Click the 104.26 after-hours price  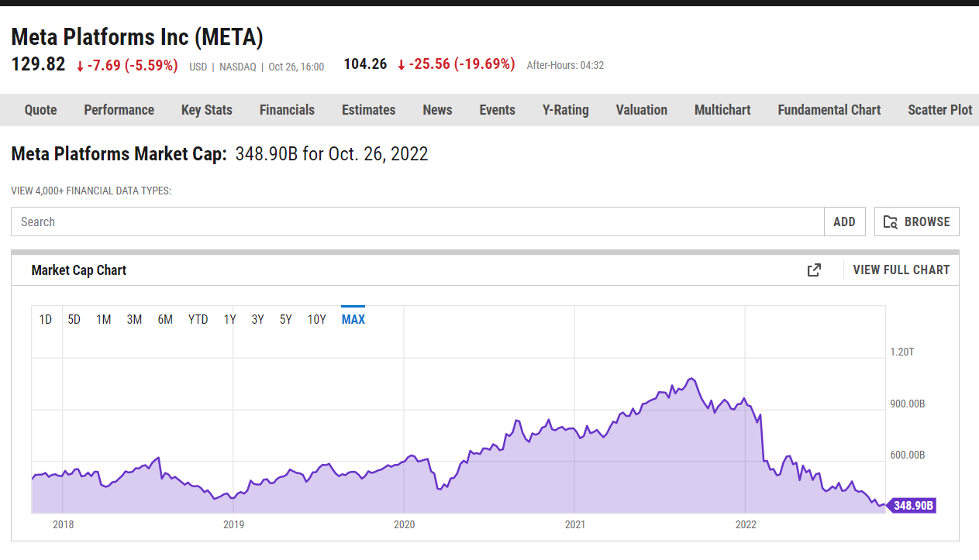pyautogui.click(x=365, y=64)
